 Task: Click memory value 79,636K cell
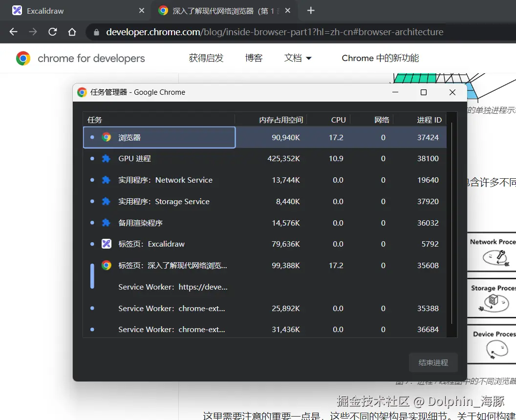click(x=286, y=244)
